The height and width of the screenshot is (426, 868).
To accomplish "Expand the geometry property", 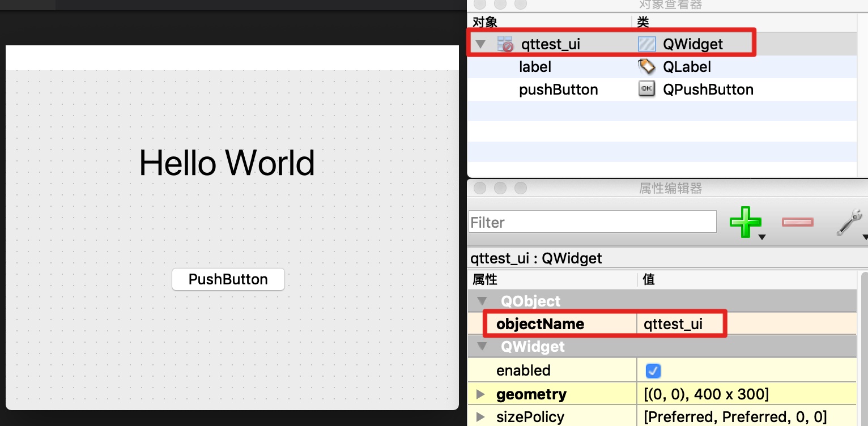I will (481, 394).
